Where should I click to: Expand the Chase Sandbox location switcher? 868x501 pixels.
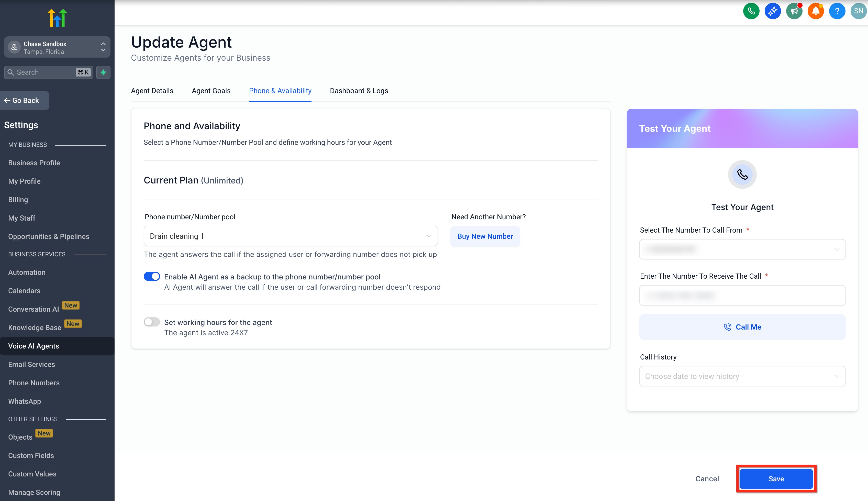pyautogui.click(x=57, y=47)
